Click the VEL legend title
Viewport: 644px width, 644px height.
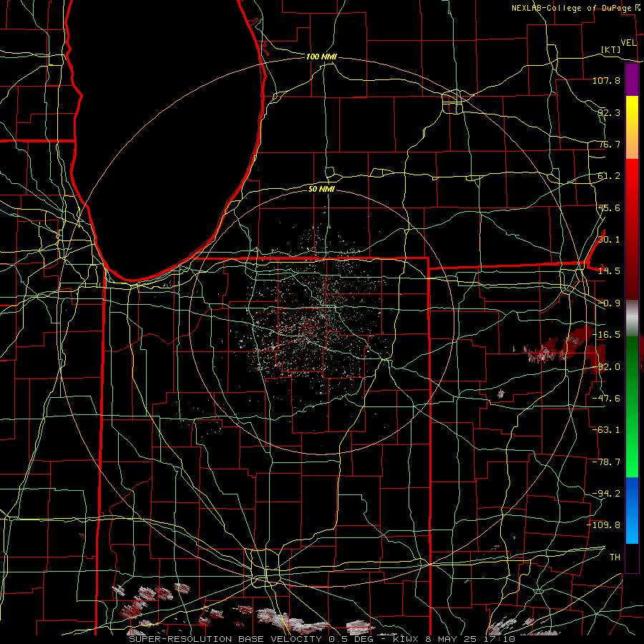pos(628,43)
